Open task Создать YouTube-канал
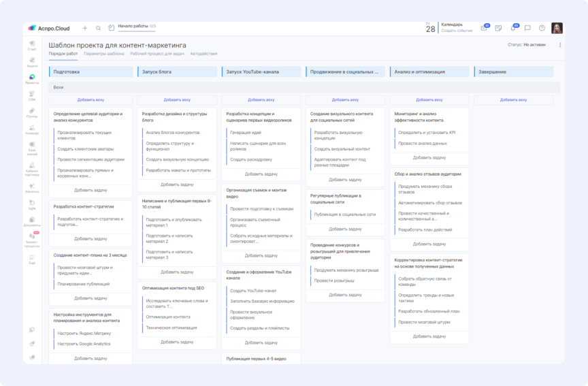588x386 pixels. point(253,291)
